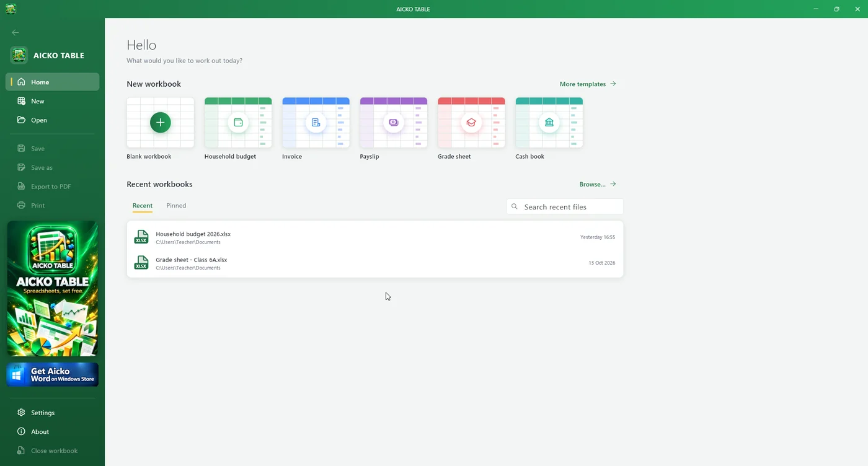Click the back arrow icon in sidebar
868x466 pixels.
(15, 32)
